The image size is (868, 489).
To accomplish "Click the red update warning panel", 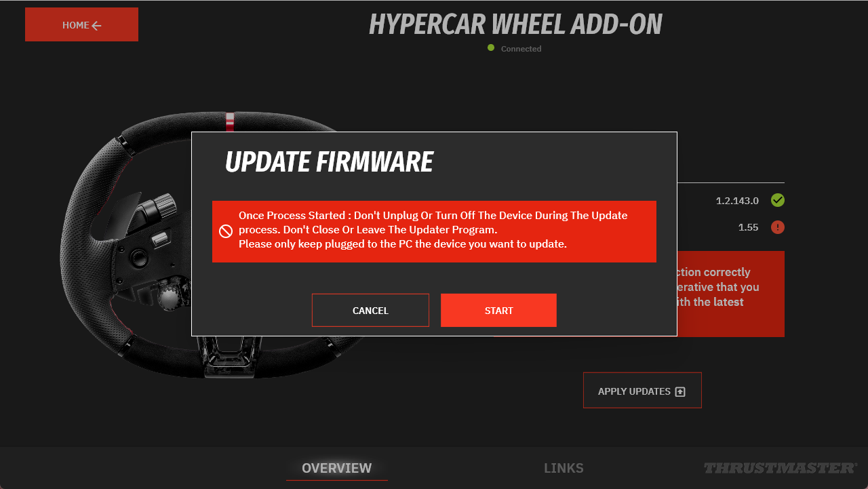I will (x=731, y=294).
